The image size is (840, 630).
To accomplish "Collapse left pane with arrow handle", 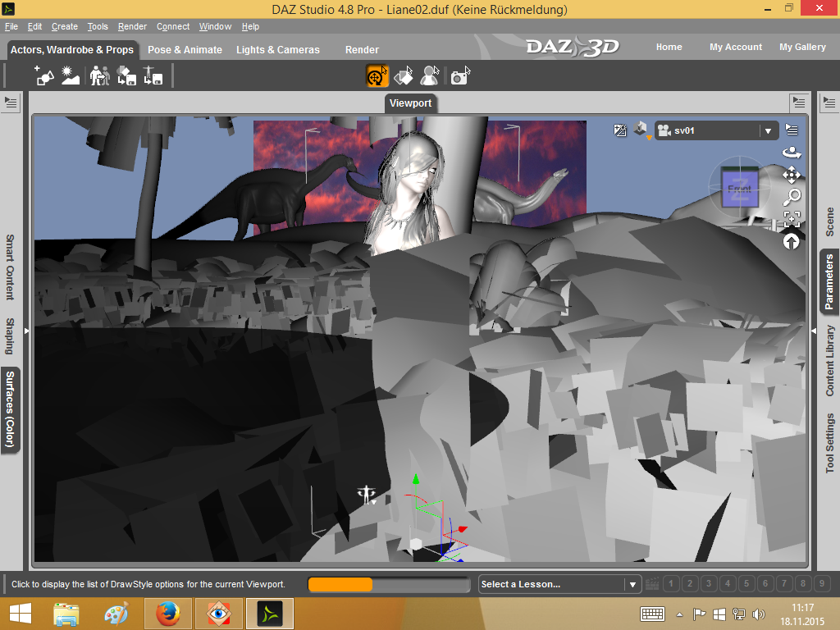I will coord(26,331).
